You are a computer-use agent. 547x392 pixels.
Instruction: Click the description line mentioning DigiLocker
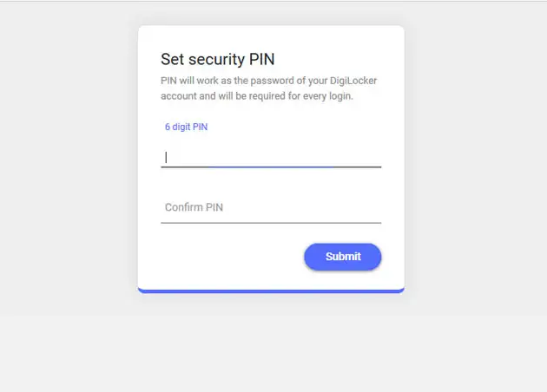[269, 81]
